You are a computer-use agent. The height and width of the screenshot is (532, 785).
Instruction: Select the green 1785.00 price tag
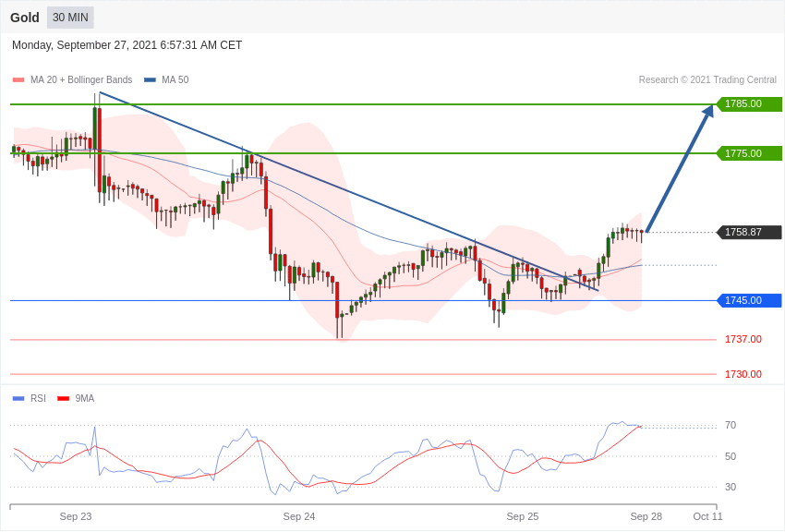(x=749, y=104)
